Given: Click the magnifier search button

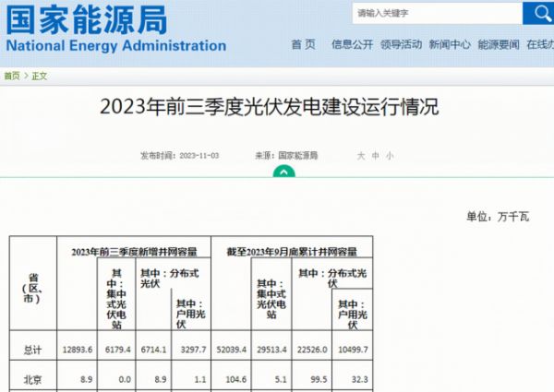Looking at the screenshot, I should (x=537, y=13).
